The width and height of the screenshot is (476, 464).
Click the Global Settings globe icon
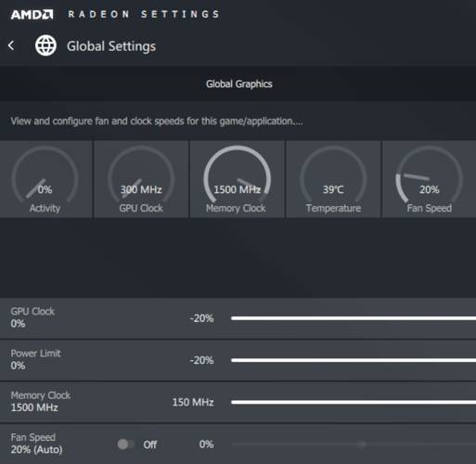45,45
